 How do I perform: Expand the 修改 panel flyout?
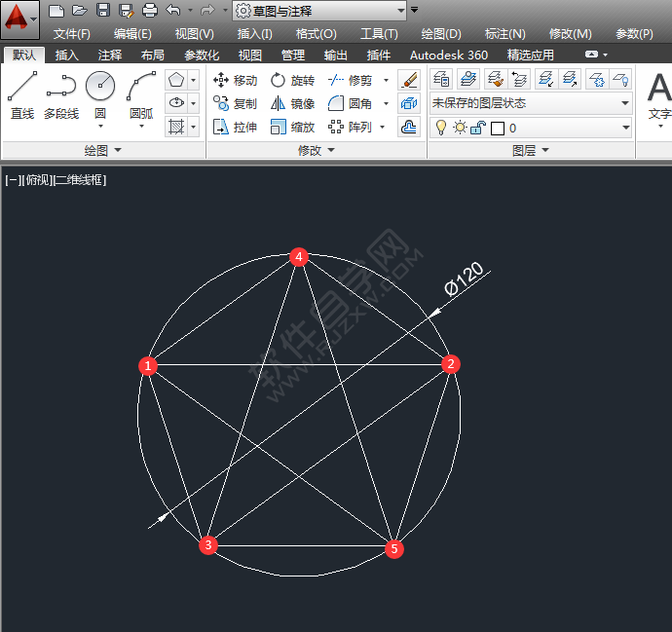pyautogui.click(x=317, y=150)
